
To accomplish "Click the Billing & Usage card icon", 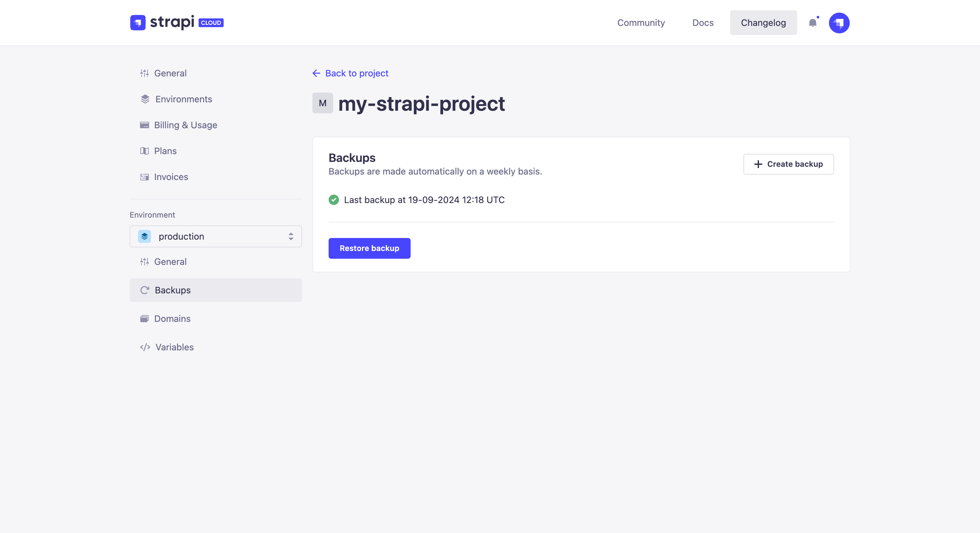I will (144, 125).
